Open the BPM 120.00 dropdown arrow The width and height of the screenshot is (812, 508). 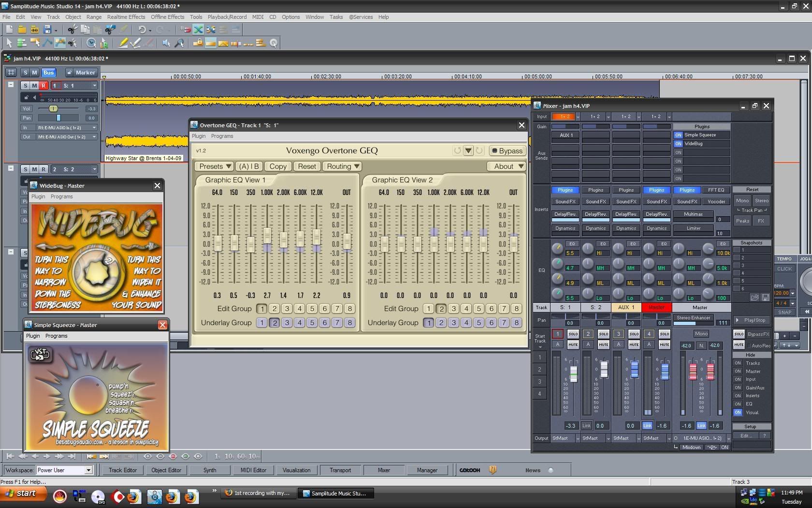tap(793, 293)
